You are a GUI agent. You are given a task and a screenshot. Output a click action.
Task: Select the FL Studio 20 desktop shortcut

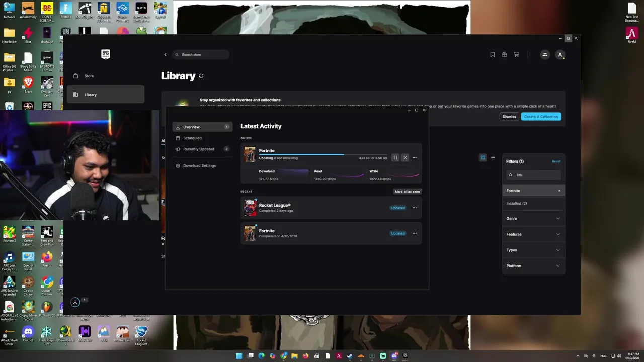pyautogui.click(x=47, y=309)
